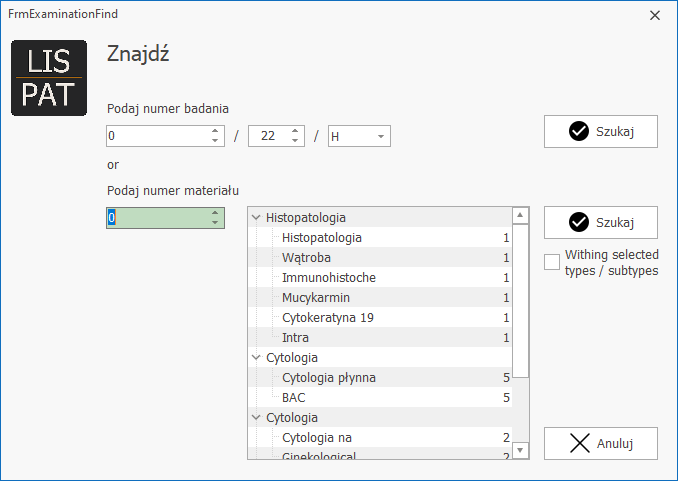Cancel the dialog with the Anuluj button
This screenshot has height=481, width=678.
[600, 443]
